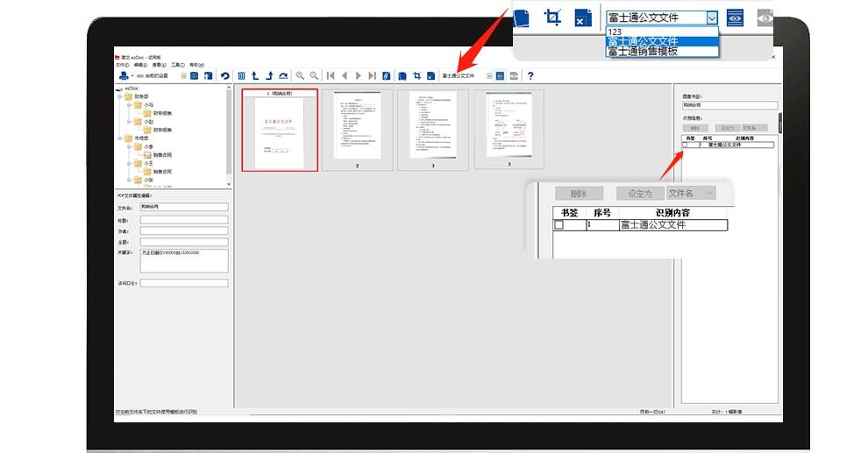Open help with the question mark icon

[530, 75]
